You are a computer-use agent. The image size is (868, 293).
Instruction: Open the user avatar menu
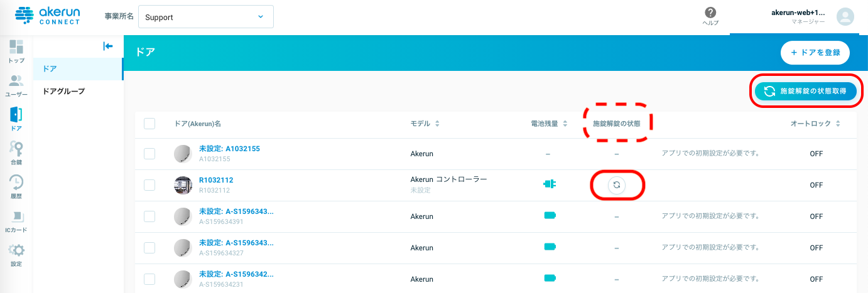click(x=845, y=17)
